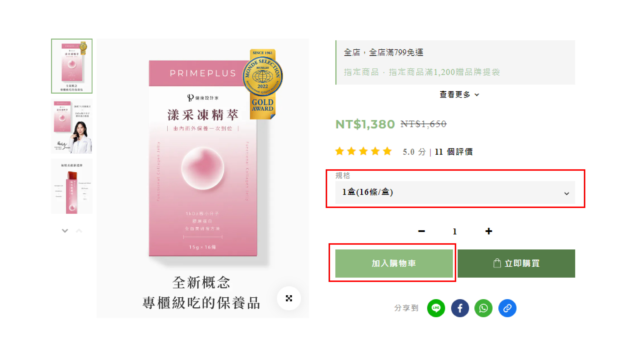Click the fifth rating star
Image resolution: width=622 pixels, height=364 pixels.
[388, 151]
